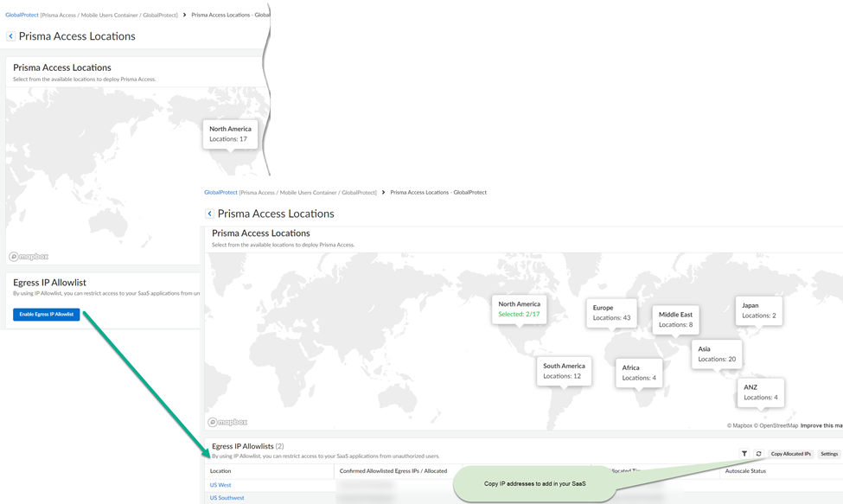Select North America Locations 17 marker in upper map

point(230,134)
